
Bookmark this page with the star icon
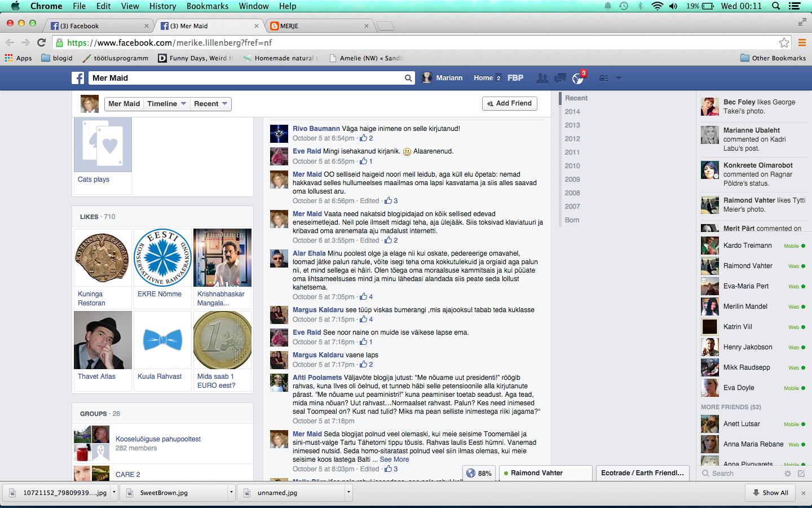click(x=784, y=42)
